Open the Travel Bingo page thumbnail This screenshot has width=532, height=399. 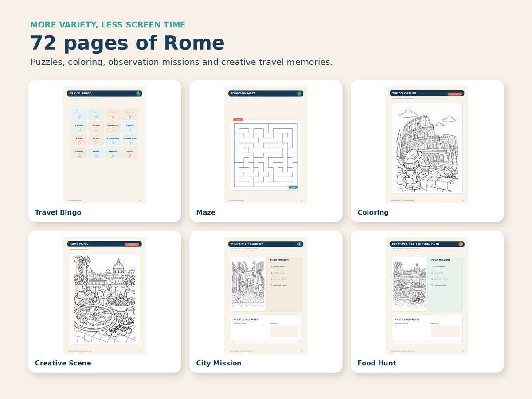click(105, 145)
